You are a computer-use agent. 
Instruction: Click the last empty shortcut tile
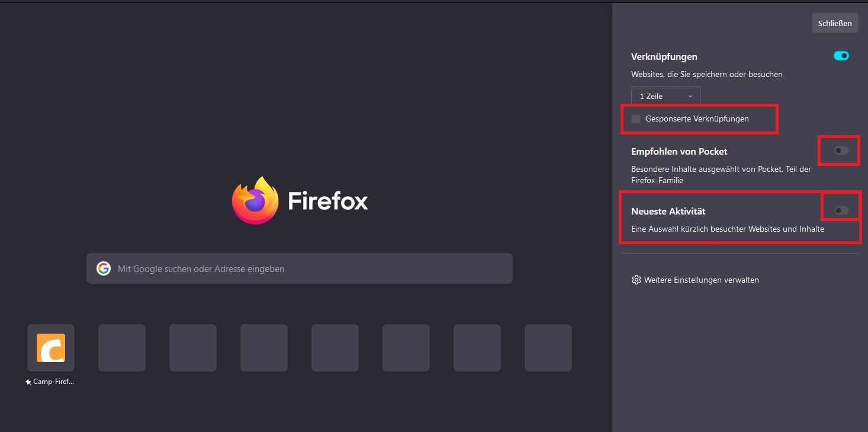coord(548,348)
